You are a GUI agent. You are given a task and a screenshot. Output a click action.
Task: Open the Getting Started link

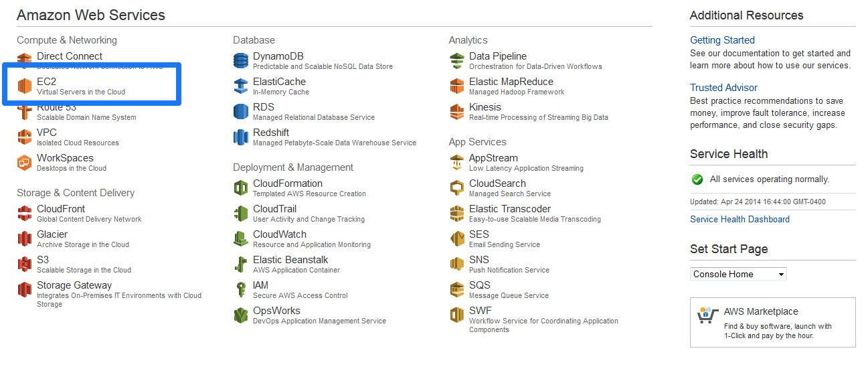(722, 40)
